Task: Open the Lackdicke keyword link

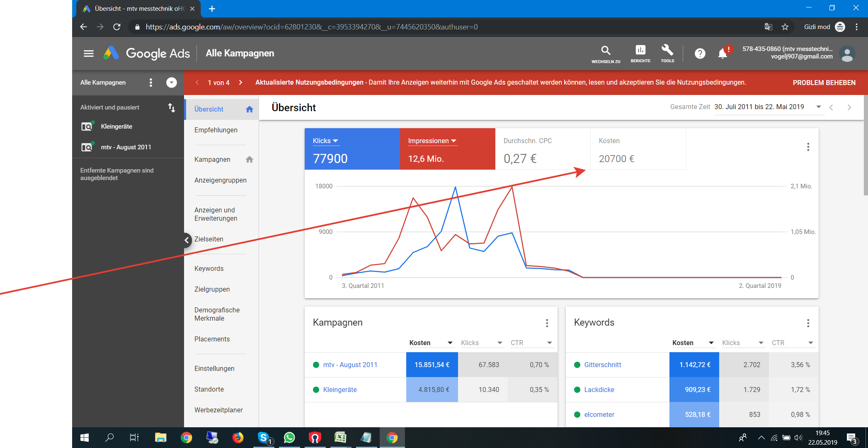Action: (x=599, y=390)
